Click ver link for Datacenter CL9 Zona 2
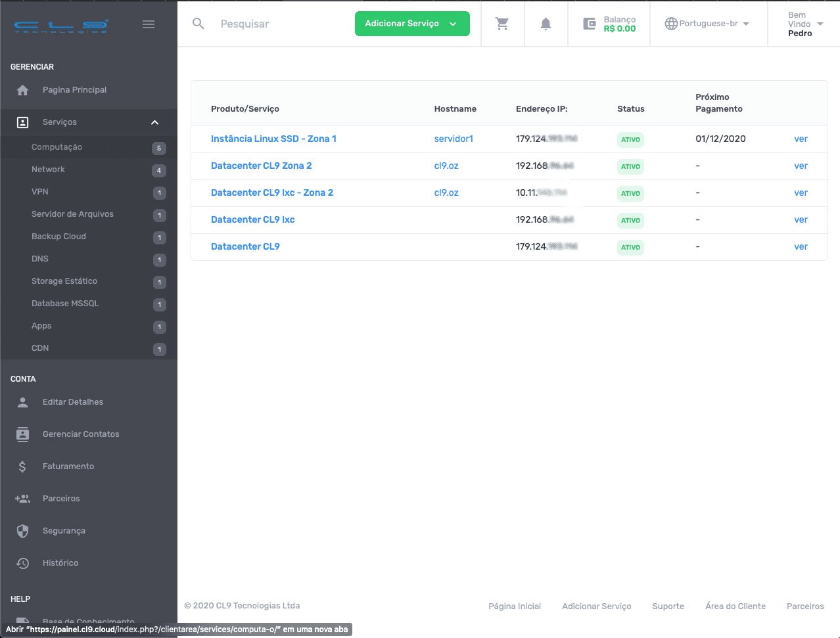Image resolution: width=840 pixels, height=638 pixels. [800, 166]
